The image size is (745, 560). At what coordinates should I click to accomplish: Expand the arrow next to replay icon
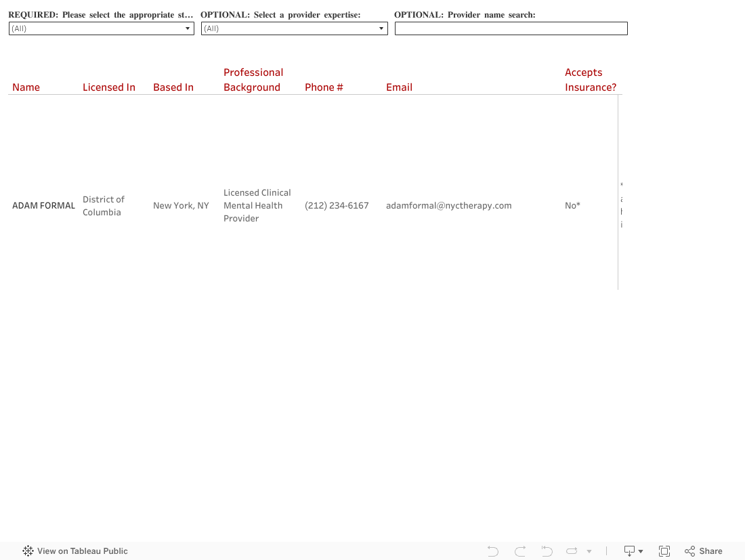[x=589, y=551]
